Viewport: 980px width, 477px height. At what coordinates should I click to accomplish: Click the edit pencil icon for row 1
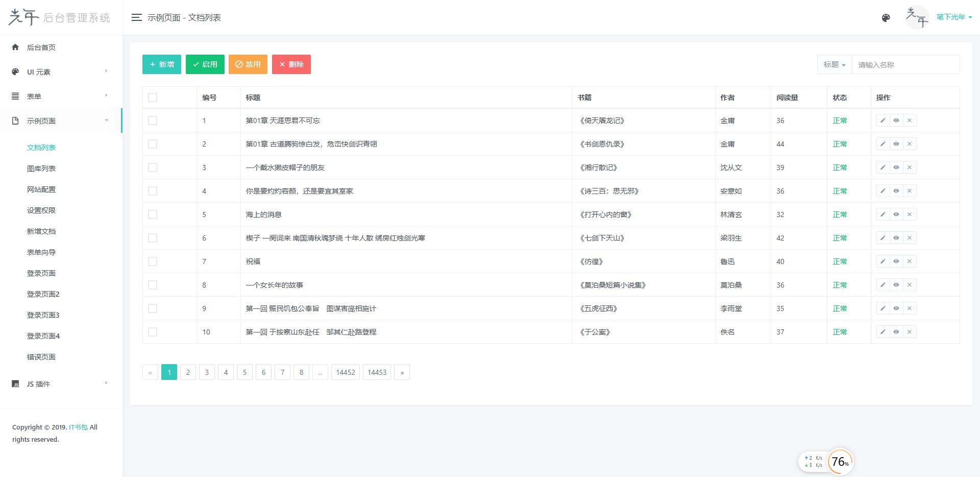[x=883, y=121]
